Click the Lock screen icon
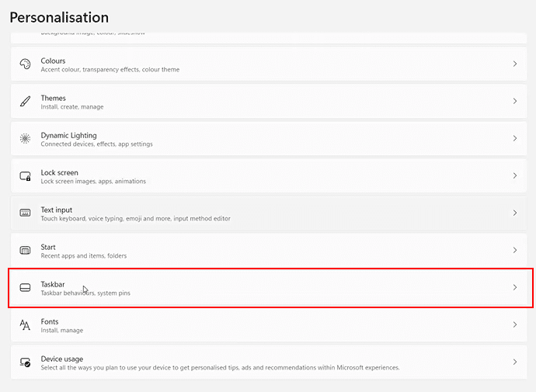This screenshot has height=392, width=536. point(25,176)
